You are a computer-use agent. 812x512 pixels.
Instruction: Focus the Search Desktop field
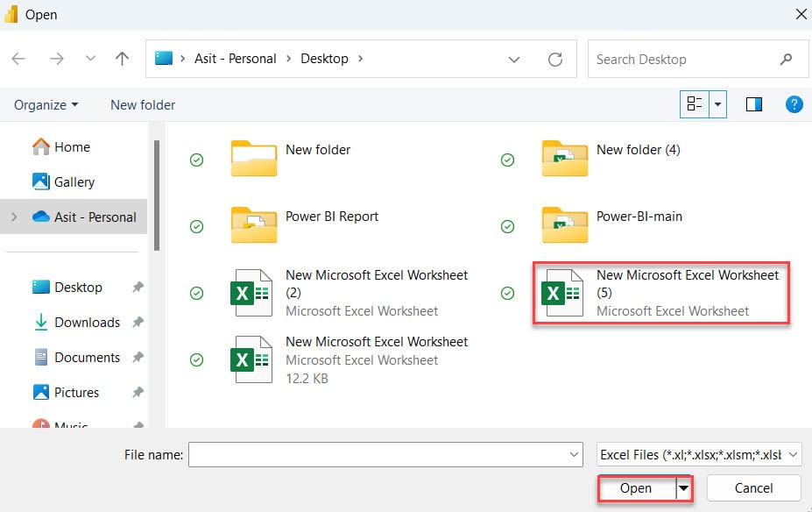(x=697, y=59)
